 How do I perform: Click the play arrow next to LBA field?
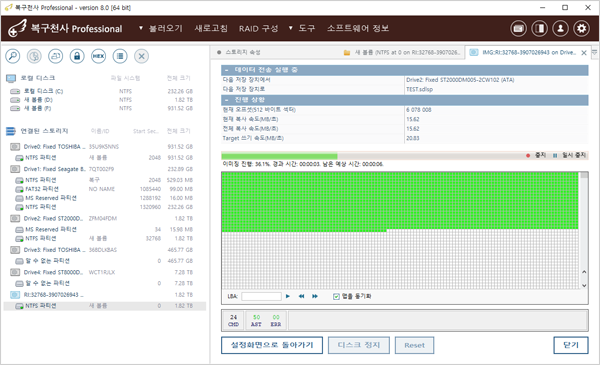point(288,296)
